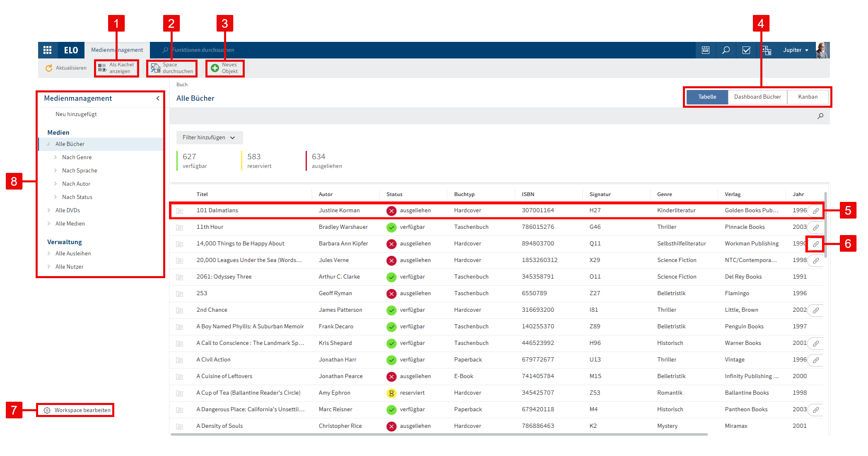
Task: Click the table search magnifier icon
Action: pyautogui.click(x=820, y=116)
